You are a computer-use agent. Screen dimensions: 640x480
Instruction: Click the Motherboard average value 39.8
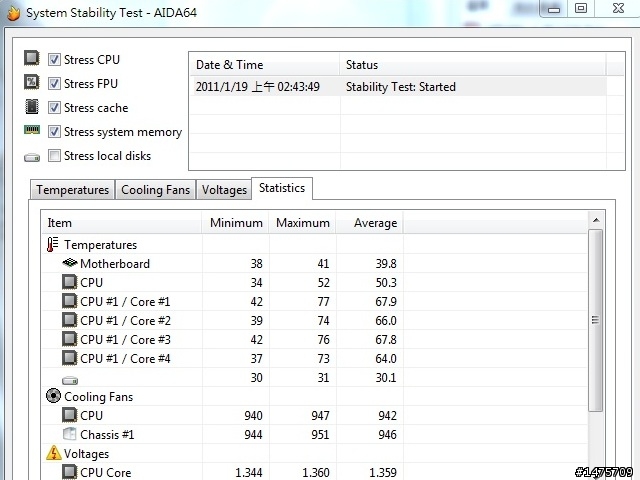(386, 264)
